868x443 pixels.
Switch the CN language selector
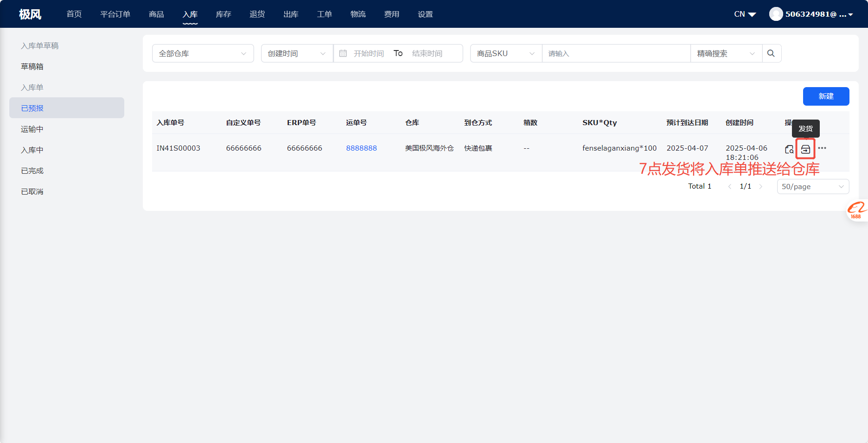[745, 14]
